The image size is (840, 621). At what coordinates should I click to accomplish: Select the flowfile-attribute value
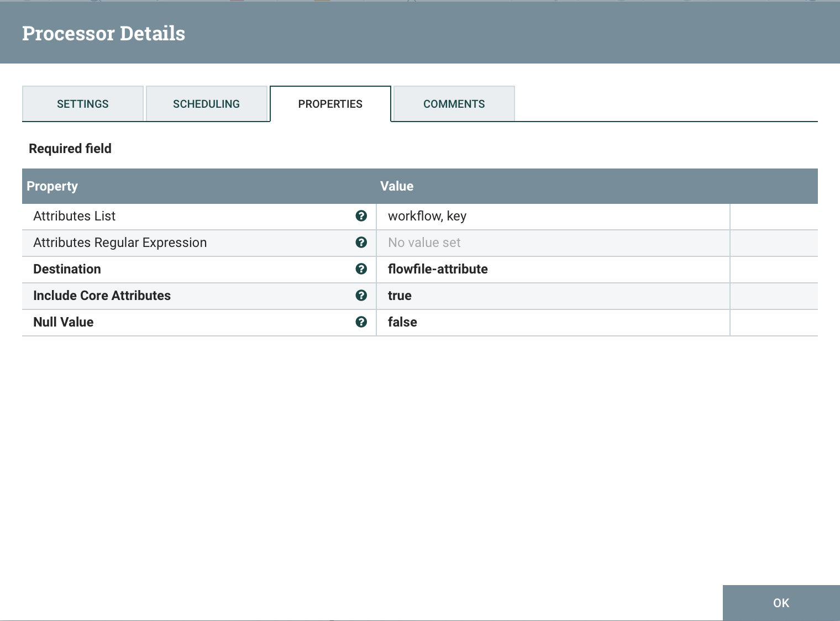pos(553,269)
